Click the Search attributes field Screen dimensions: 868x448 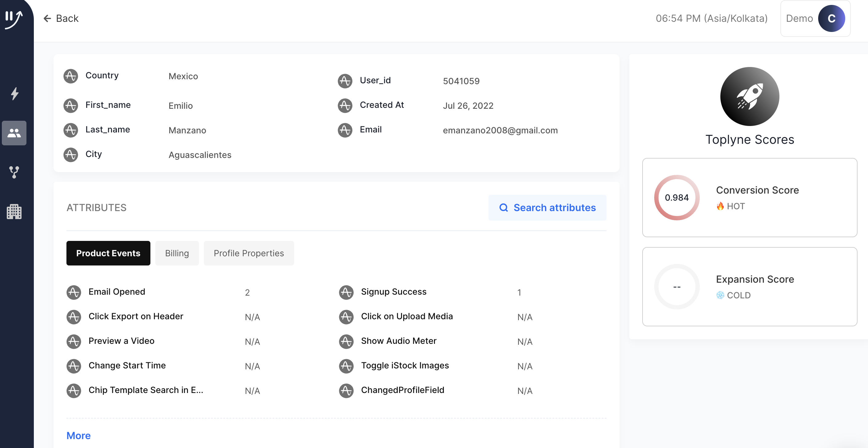pos(547,208)
